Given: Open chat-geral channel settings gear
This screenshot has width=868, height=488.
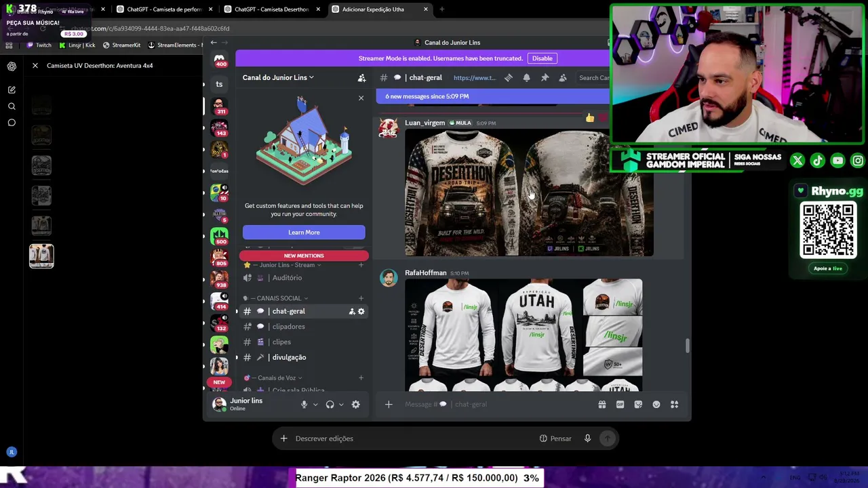Looking at the screenshot, I should coord(361,311).
